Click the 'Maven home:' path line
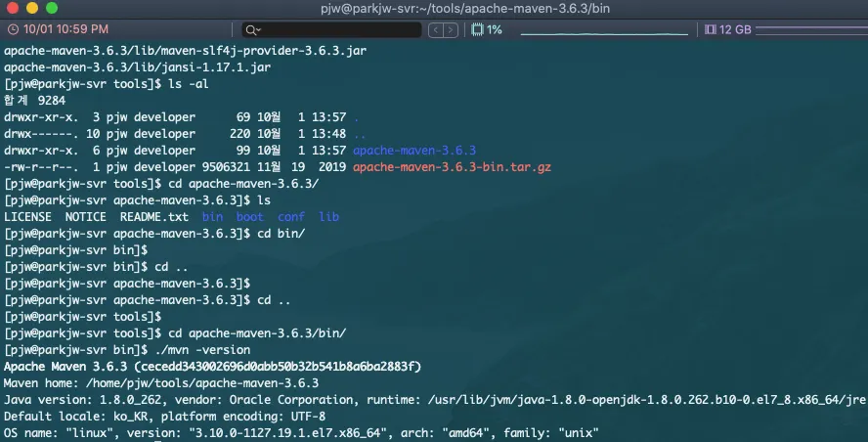The image size is (868, 442). pos(161,382)
